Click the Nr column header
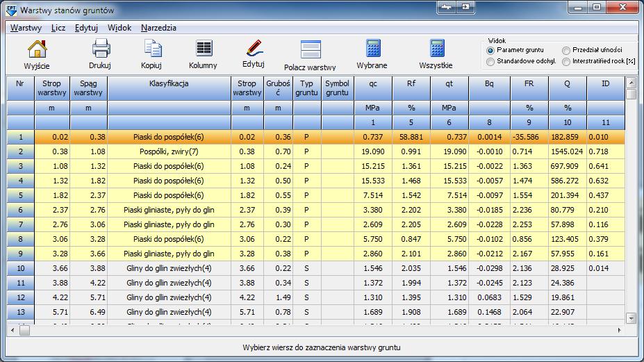This screenshot has width=644, height=362. 20,88
